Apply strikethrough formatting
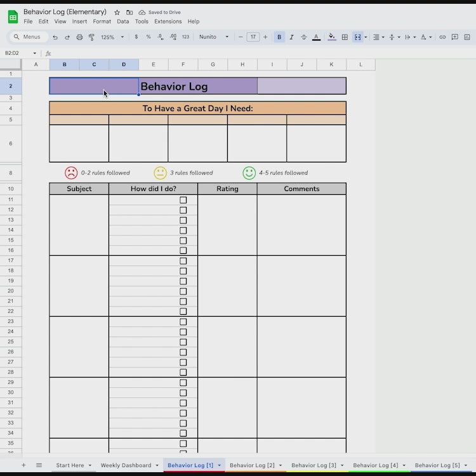The height and width of the screenshot is (476, 476). coord(303,37)
